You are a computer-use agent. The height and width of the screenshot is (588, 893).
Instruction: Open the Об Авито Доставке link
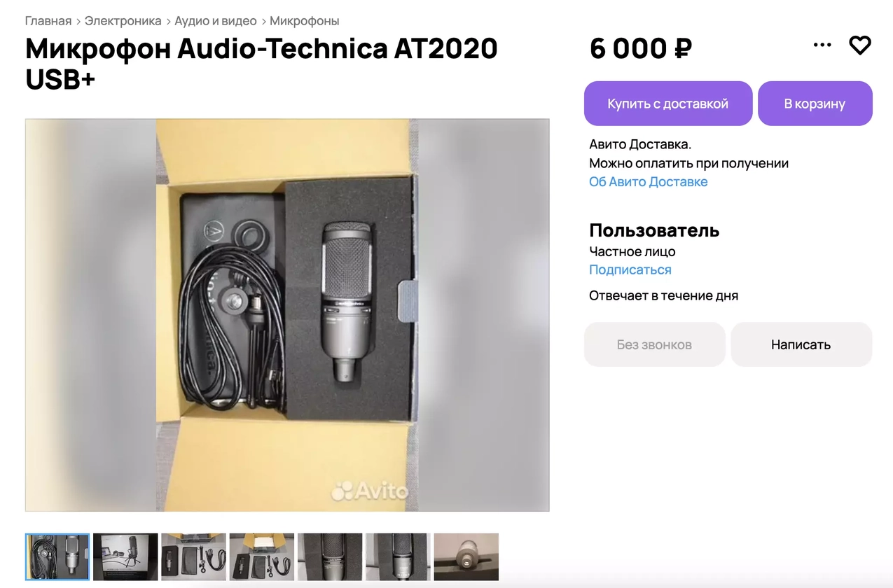tap(648, 181)
